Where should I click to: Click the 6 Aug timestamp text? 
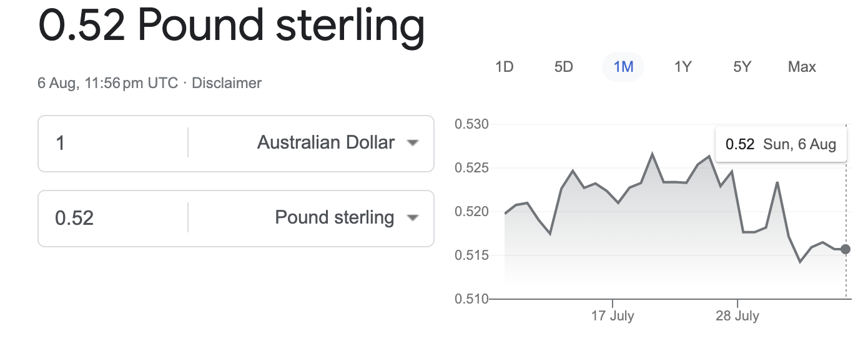tap(107, 83)
